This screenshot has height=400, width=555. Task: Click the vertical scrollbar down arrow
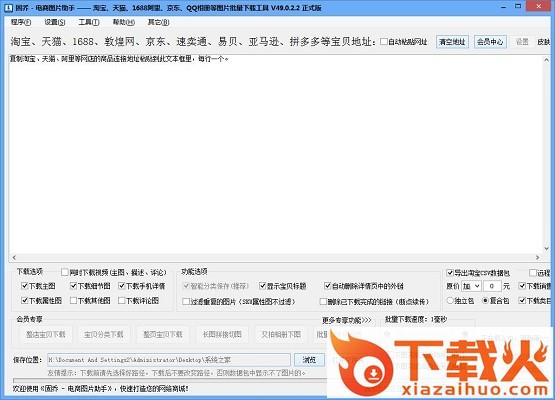pos(547,249)
